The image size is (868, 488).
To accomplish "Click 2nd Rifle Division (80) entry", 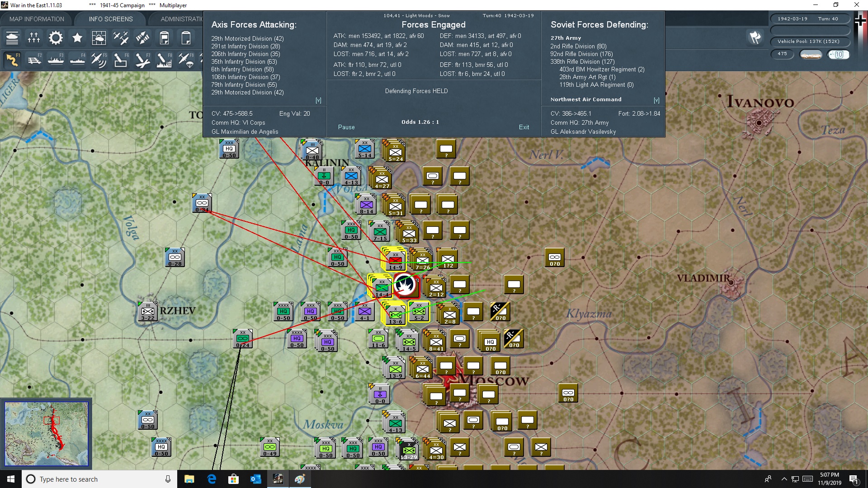I will pyautogui.click(x=578, y=47).
